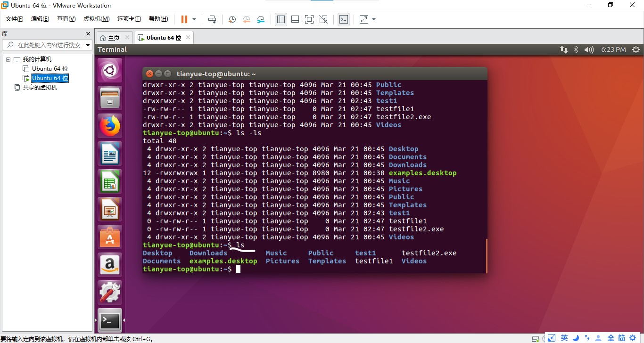Click examples.desktop in the final ls output
The height and width of the screenshot is (343, 644).
223,261
